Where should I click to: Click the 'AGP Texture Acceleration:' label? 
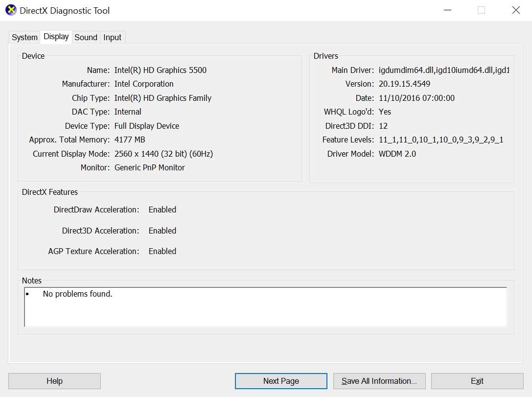tap(93, 252)
